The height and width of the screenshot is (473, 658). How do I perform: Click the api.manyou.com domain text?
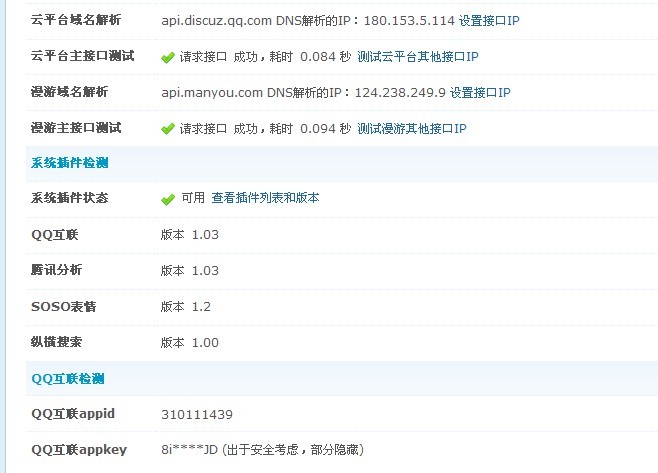[212, 92]
